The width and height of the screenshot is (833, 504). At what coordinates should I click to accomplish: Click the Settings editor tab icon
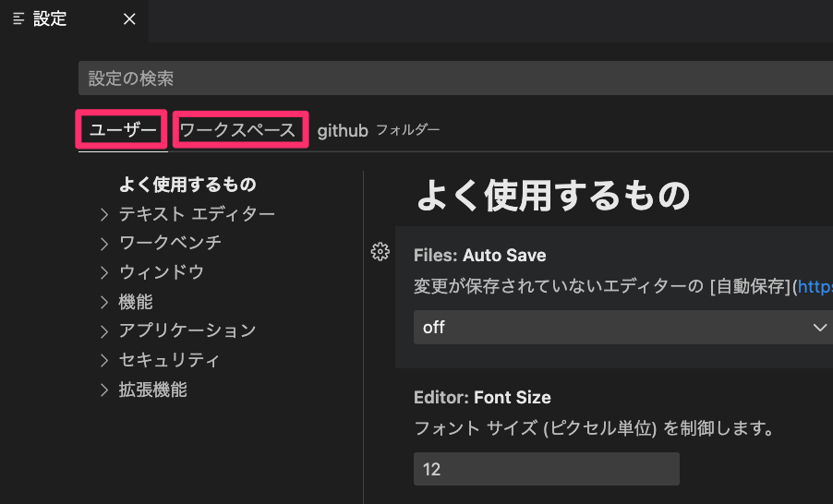coord(18,19)
